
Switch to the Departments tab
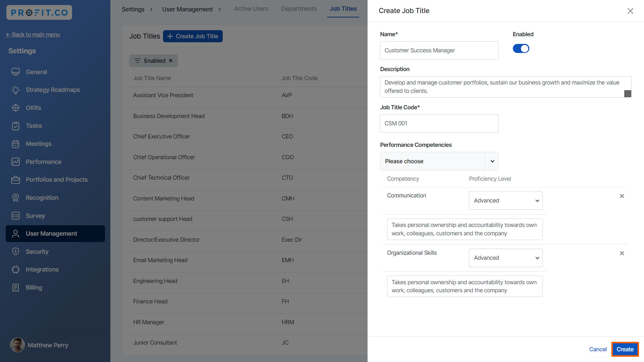tap(299, 9)
